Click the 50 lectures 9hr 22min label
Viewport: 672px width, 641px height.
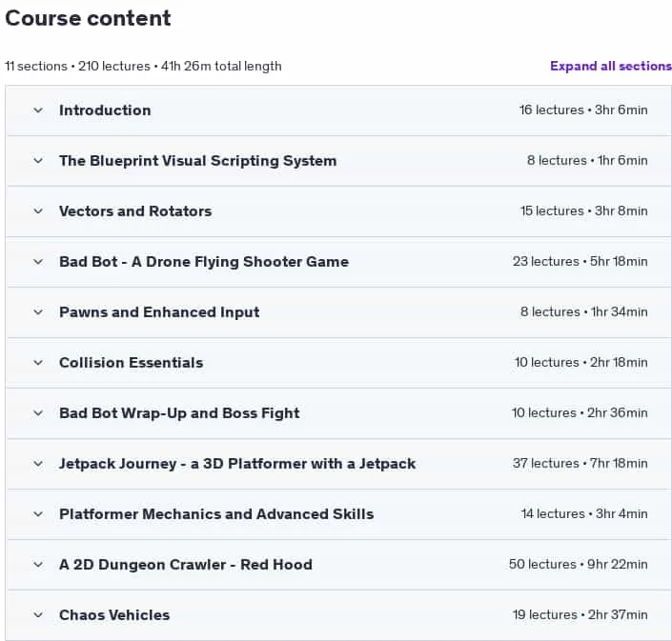(x=579, y=565)
